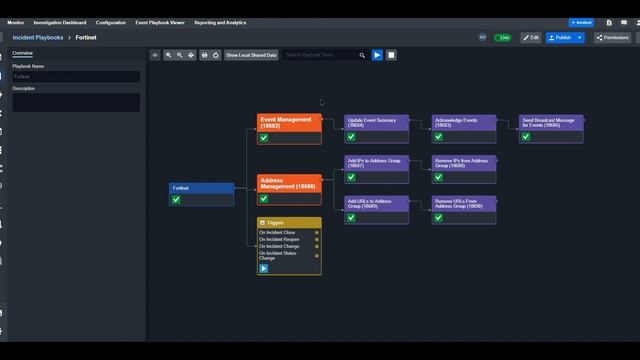Go to Incident Playbooks breadcrumb
Viewport: 640px width, 360px height.
tap(38, 38)
